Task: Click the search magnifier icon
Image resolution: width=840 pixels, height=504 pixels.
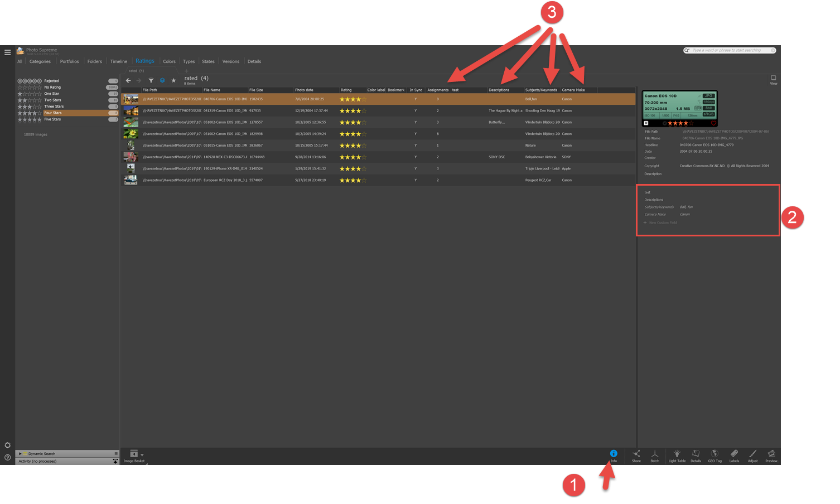Action: coord(687,50)
